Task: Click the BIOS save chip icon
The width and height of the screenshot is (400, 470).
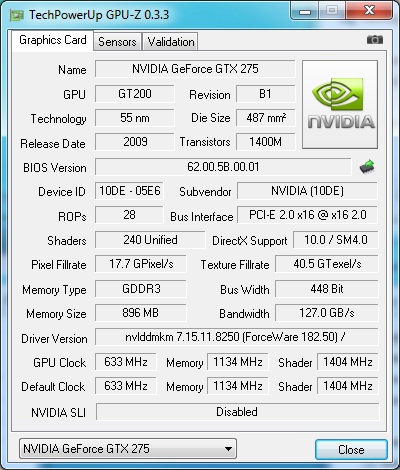Action: pyautogui.click(x=367, y=167)
